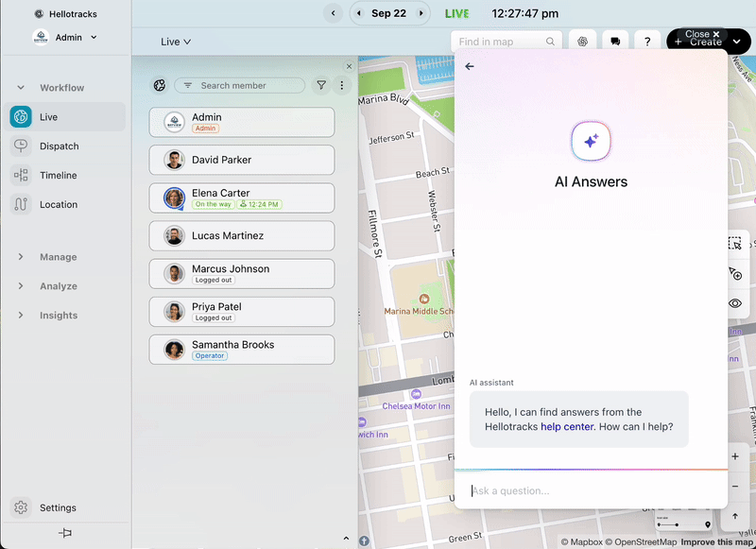
Task: Expand the Analyze section
Action: [21, 285]
